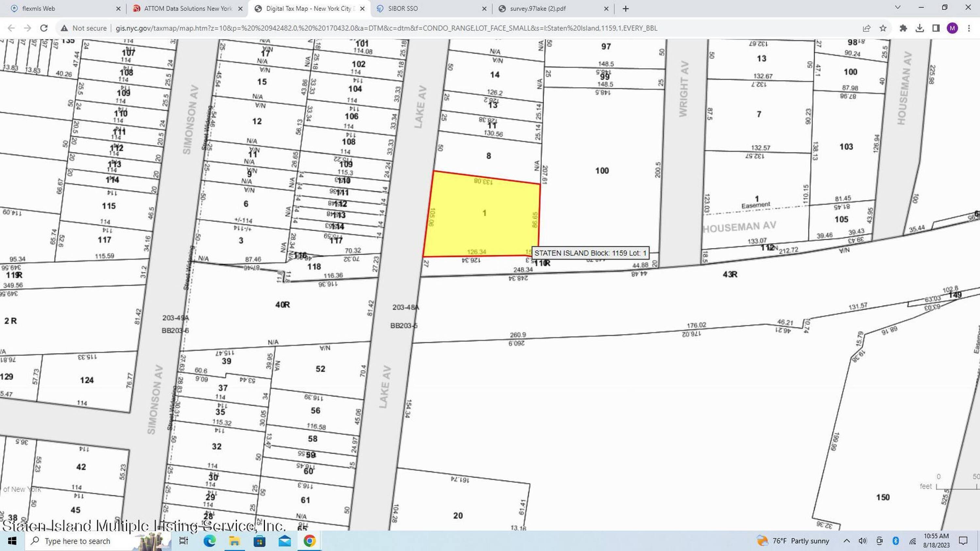Show hidden system tray icons
Screen dimensions: 980x551
point(846,541)
